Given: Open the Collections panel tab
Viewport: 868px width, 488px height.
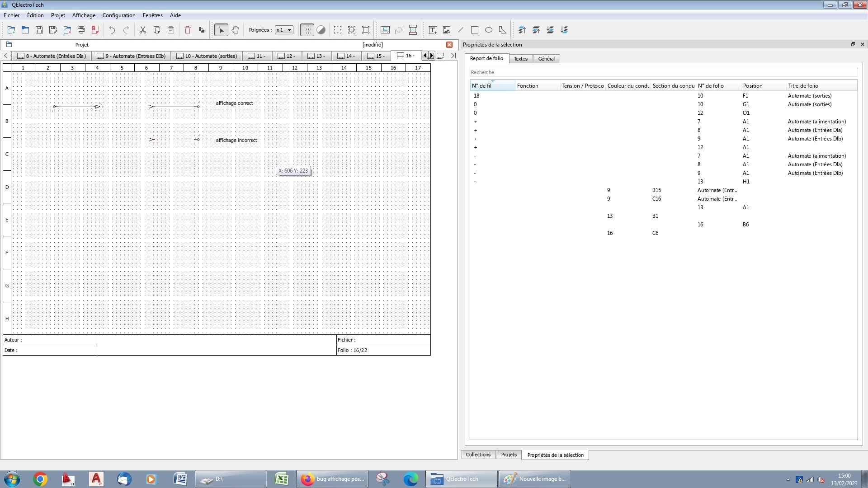Looking at the screenshot, I should 478,455.
